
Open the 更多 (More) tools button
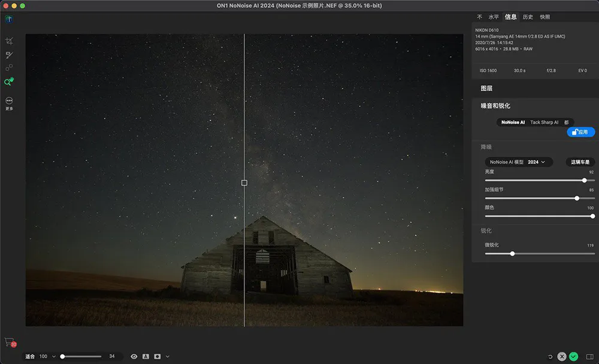click(x=9, y=102)
